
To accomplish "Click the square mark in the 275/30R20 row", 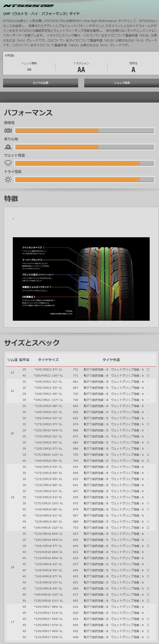I will click(x=148, y=424).
